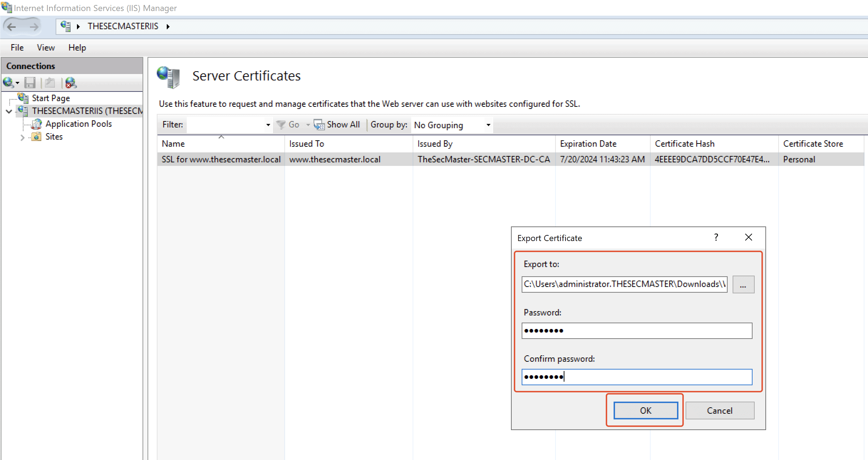Open the Filter combo box dropdown

[x=268, y=125]
